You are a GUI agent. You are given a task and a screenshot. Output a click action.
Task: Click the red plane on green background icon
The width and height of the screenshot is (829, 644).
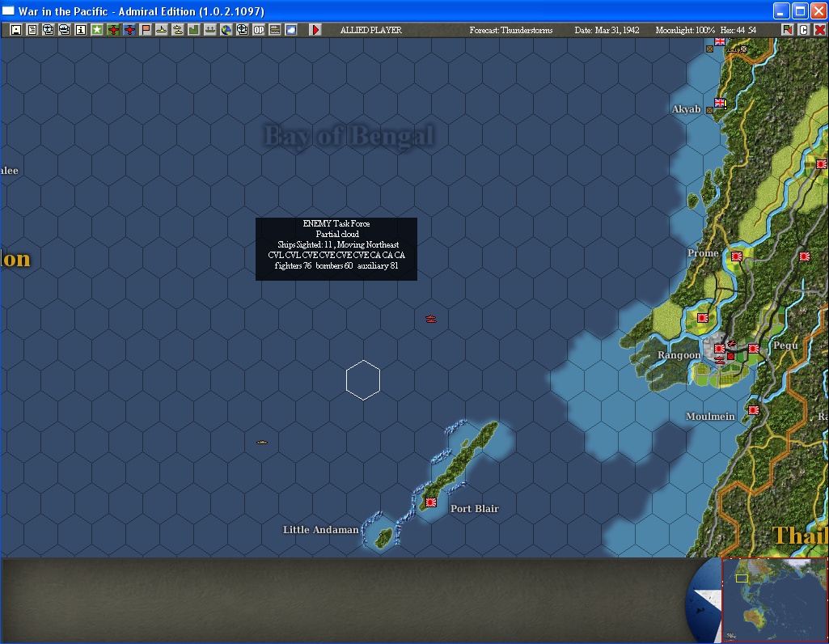point(113,30)
